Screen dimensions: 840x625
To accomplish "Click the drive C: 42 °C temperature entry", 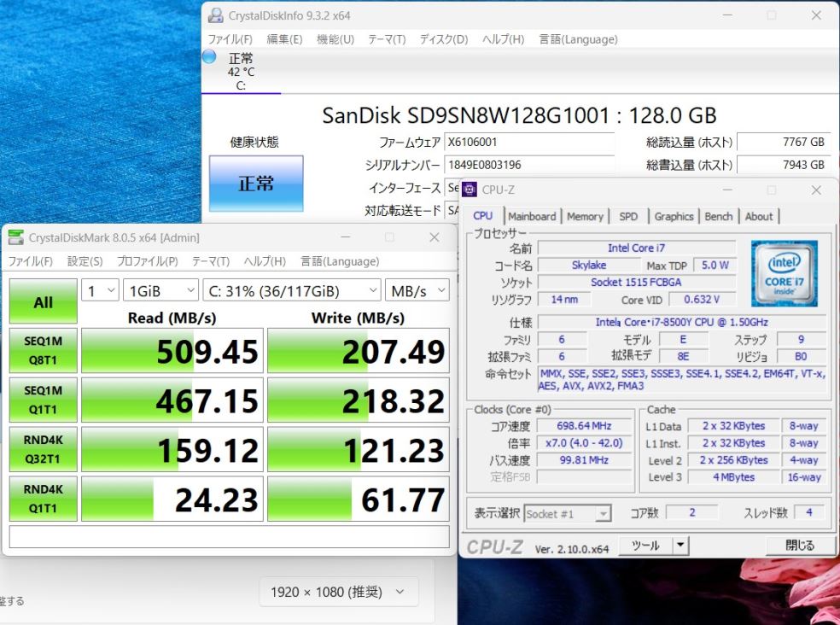I will 241,71.
